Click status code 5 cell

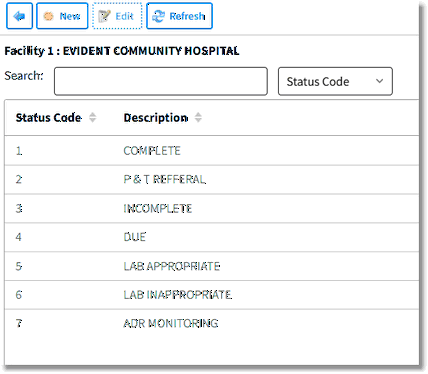click(19, 266)
